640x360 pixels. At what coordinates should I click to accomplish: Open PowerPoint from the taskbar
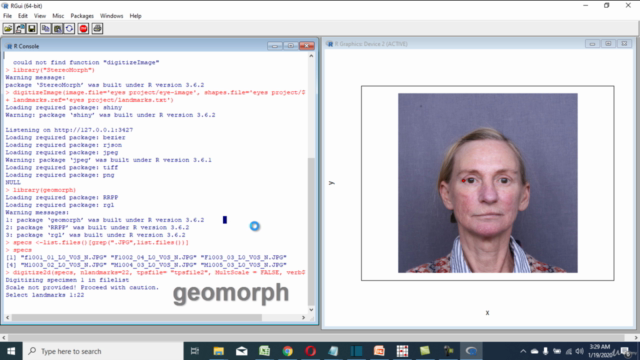pos(379,351)
